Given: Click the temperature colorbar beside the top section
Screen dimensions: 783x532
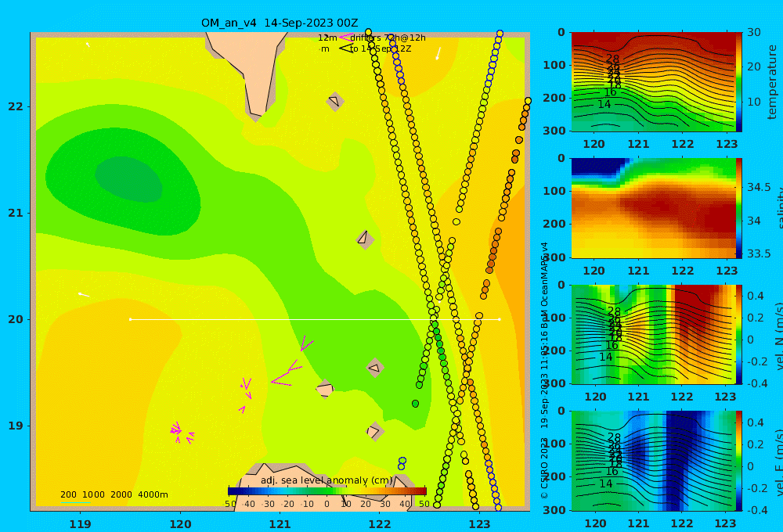Looking at the screenshot, I should [x=738, y=82].
